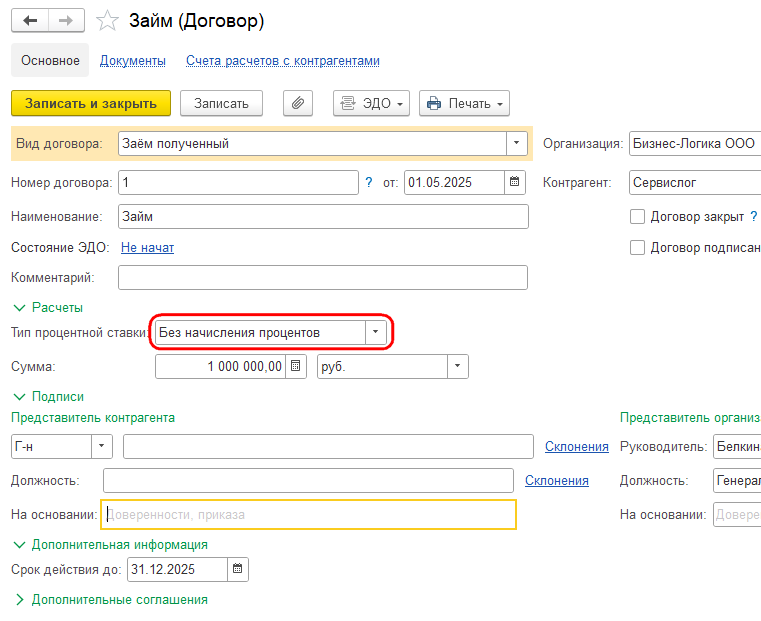761x621 pixels.
Task: Switch to the Основное tab
Action: [50, 61]
